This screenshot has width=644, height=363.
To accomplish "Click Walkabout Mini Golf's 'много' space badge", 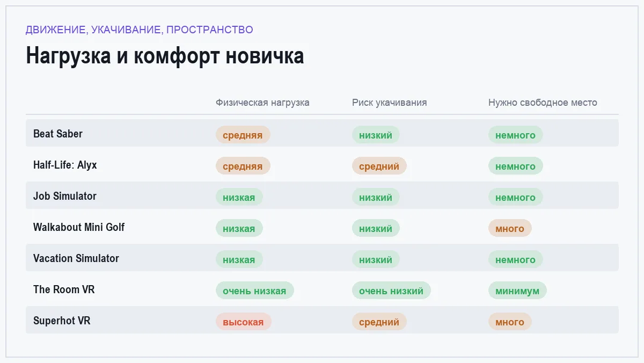I will point(510,228).
